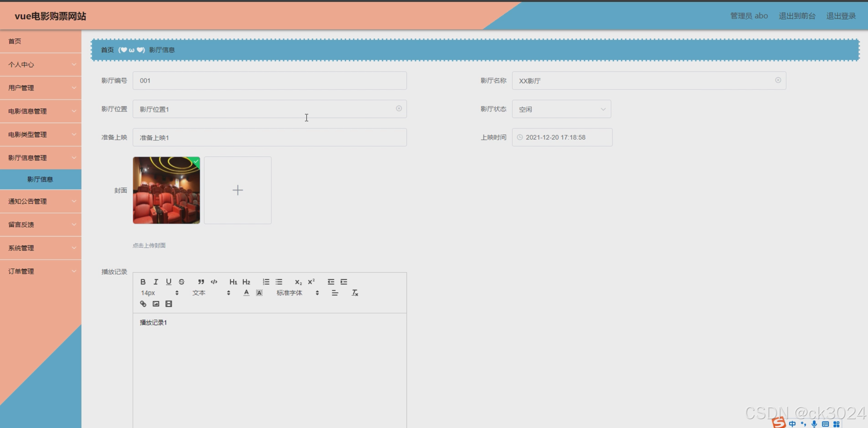
Task: Click the ordered list icon
Action: coord(266,282)
